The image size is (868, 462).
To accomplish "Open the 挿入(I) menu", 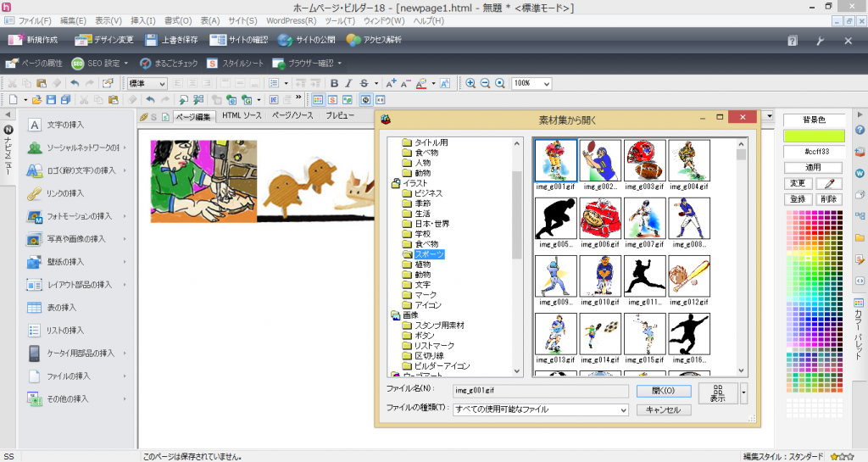I will pos(143,20).
